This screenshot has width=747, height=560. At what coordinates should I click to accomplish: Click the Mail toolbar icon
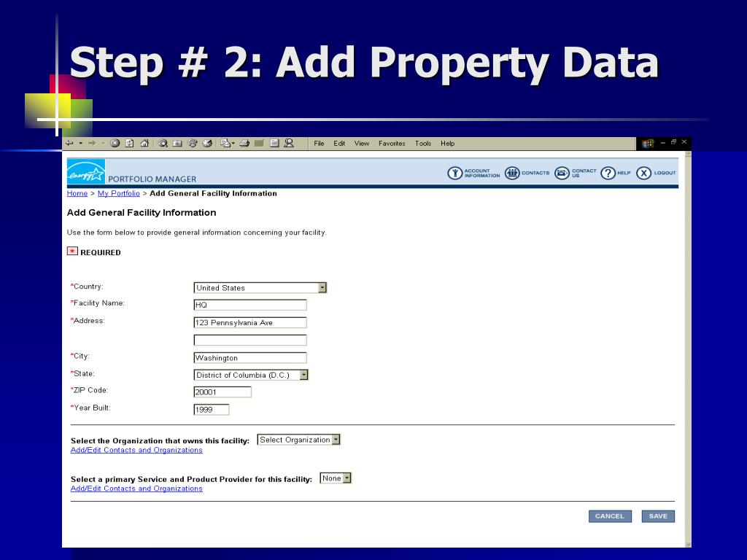pos(225,143)
